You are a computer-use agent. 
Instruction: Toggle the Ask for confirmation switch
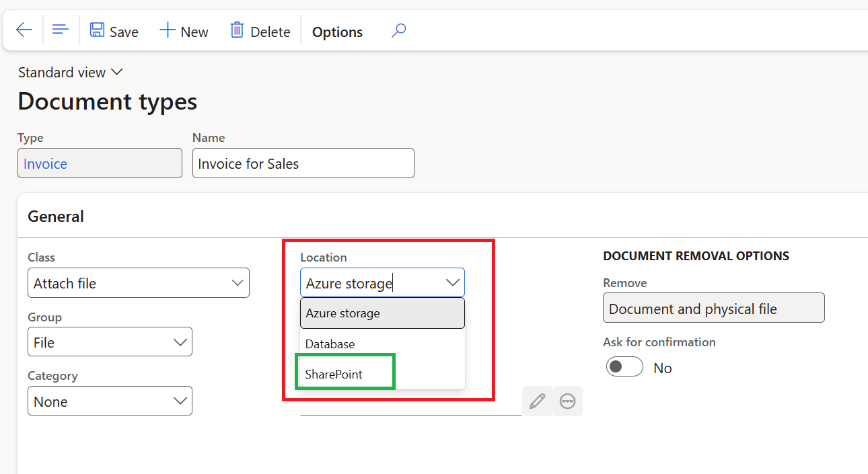coord(624,367)
